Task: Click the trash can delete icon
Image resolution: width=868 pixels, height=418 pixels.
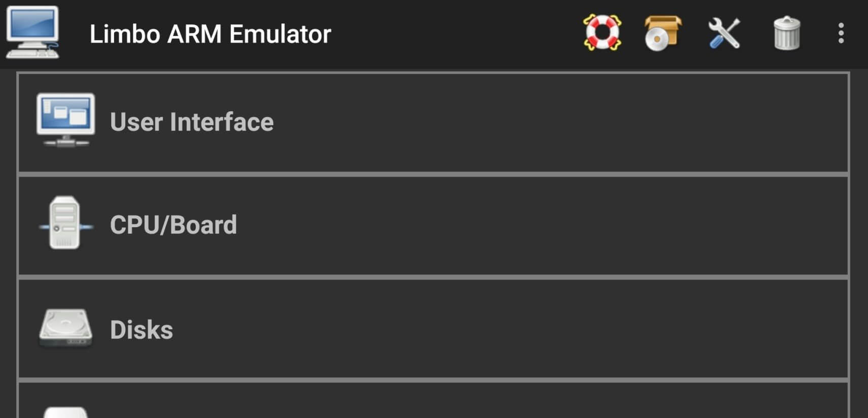Action: tap(786, 33)
